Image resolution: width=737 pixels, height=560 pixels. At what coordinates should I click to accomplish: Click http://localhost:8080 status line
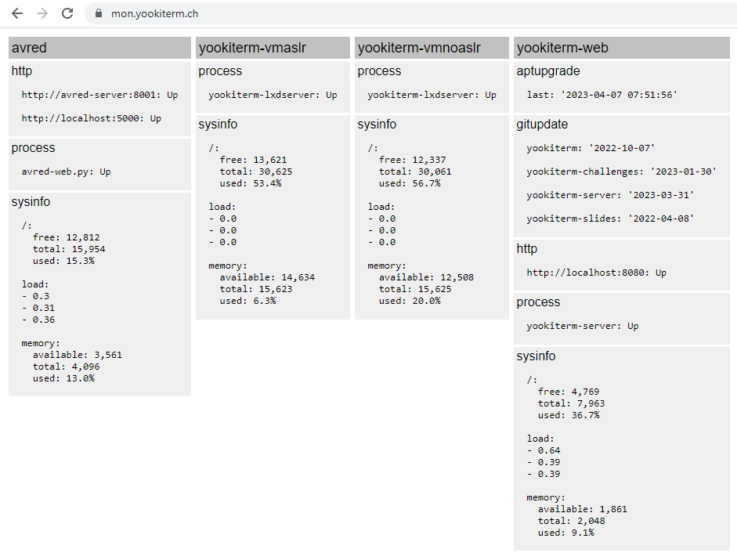pos(597,273)
